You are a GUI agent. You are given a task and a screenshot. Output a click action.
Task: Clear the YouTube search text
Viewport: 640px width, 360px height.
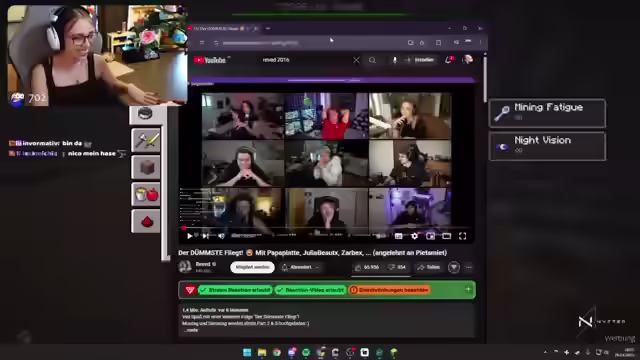356,60
